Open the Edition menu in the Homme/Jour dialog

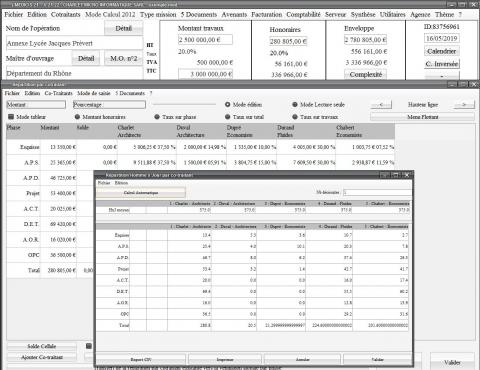(x=121, y=183)
